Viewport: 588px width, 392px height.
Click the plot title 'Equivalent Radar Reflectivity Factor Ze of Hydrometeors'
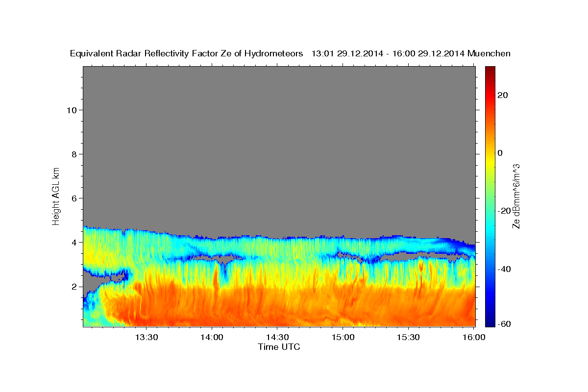pos(187,53)
